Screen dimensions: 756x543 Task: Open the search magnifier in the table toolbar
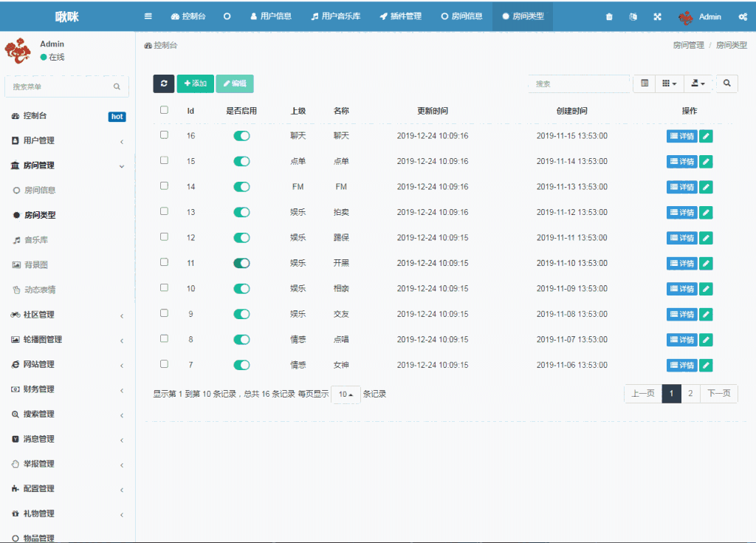(726, 83)
